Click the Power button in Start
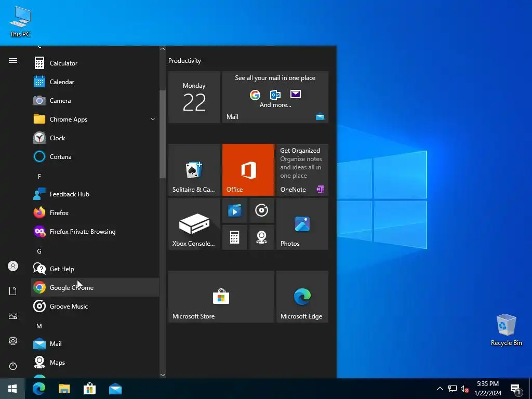532x399 pixels. [13, 366]
